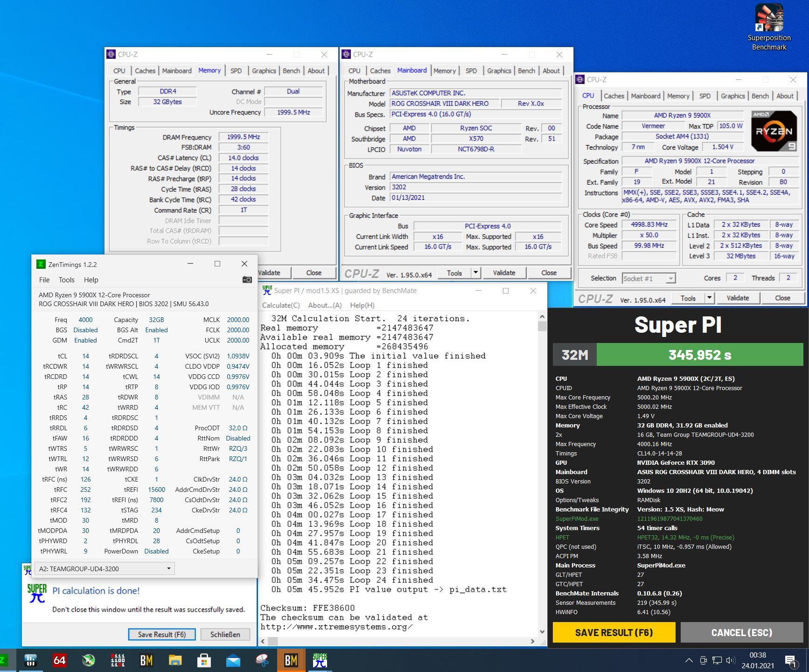Open ZenTimings File menu
Image resolution: width=809 pixels, height=672 pixels.
[44, 280]
